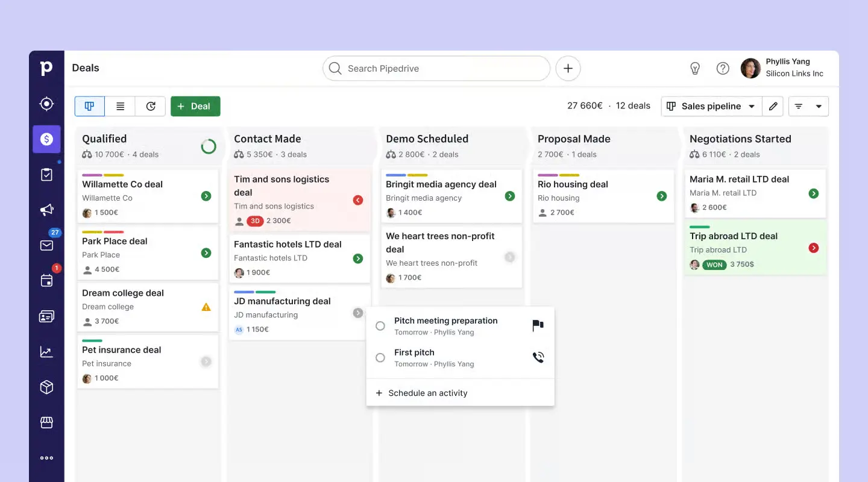Click the Silicon Links Inc company name

(x=794, y=74)
